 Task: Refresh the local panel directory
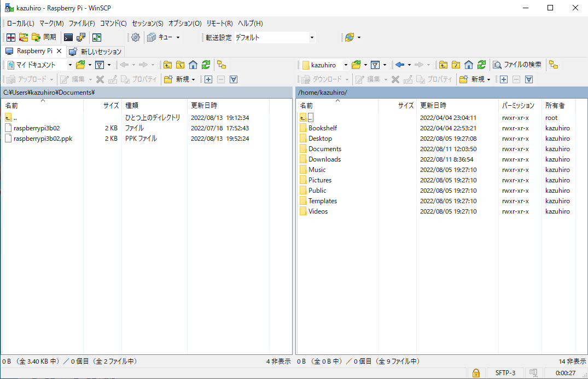click(x=206, y=65)
